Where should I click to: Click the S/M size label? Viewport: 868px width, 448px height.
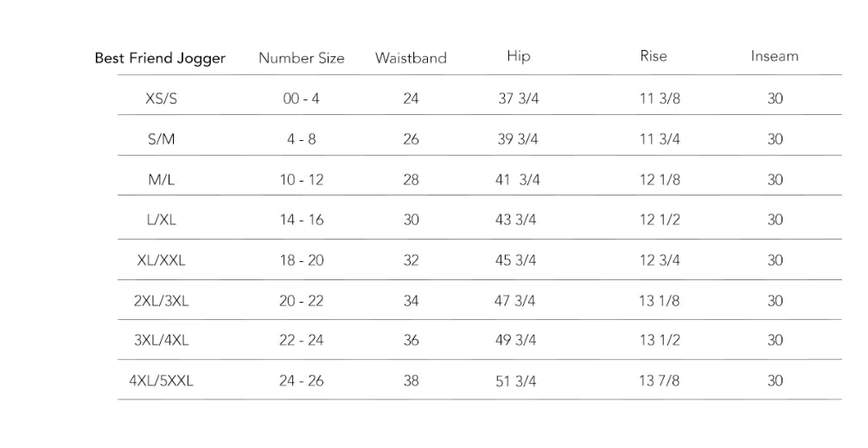(162, 139)
